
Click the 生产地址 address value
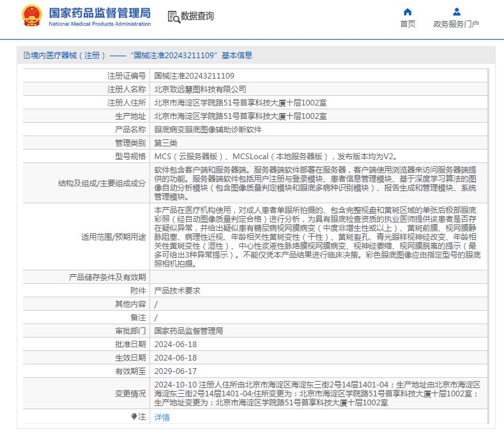[x=240, y=116]
